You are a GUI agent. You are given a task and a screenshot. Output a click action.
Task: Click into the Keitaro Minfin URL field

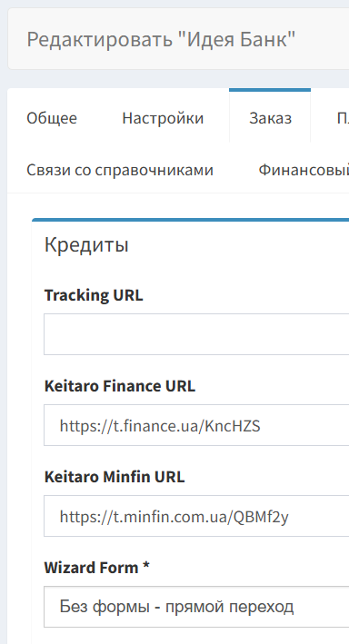point(196,516)
